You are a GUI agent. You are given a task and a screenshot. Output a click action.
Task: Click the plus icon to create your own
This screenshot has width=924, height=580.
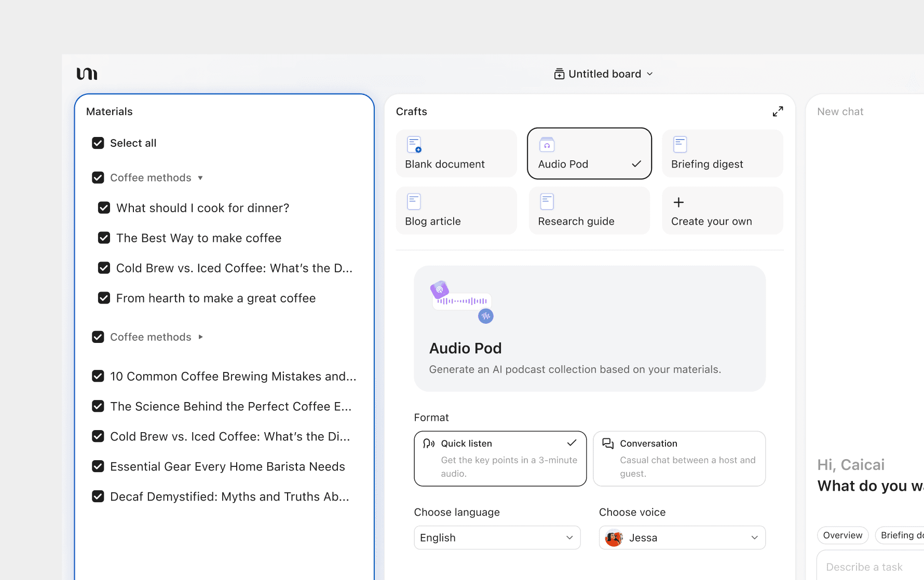(678, 202)
